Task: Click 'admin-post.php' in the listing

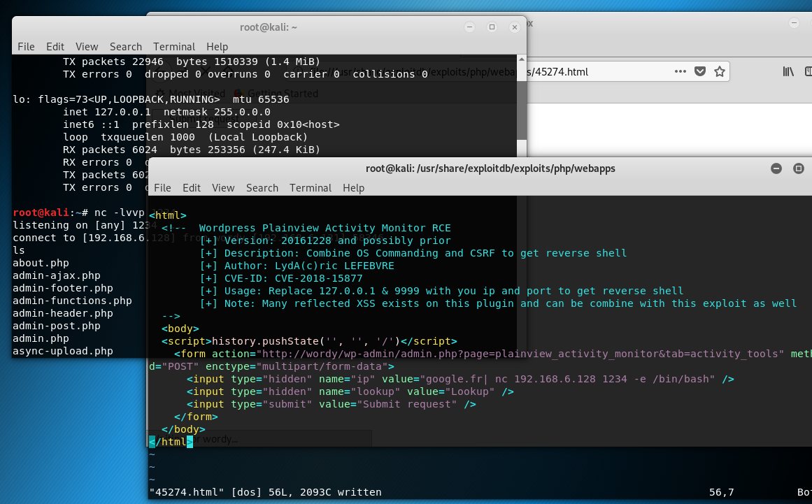Action: point(57,326)
